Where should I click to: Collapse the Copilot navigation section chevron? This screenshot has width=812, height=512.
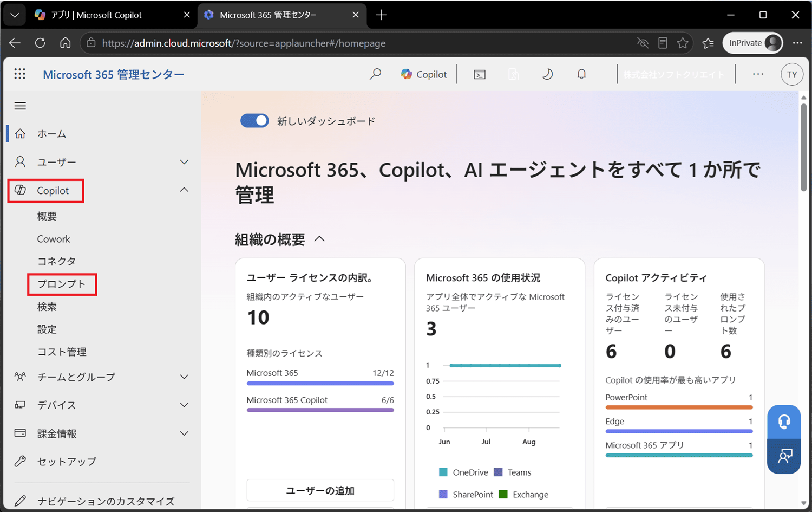[x=184, y=190]
